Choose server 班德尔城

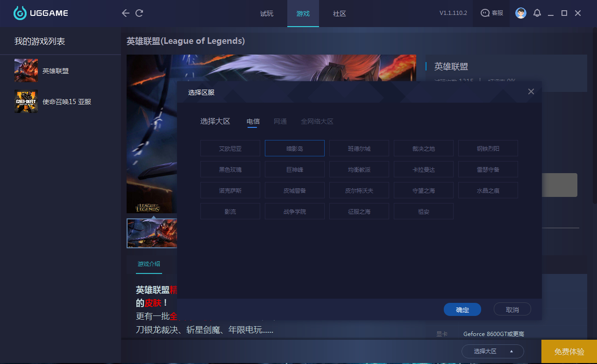(x=359, y=148)
